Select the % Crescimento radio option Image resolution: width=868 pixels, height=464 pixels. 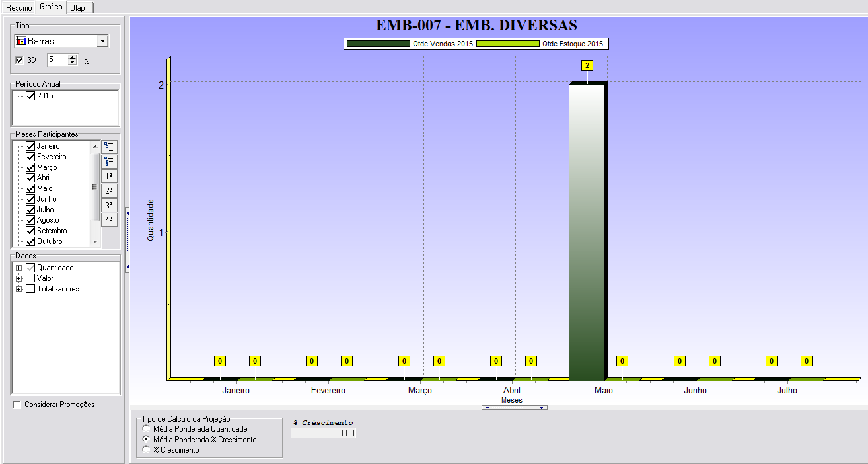pos(147,450)
